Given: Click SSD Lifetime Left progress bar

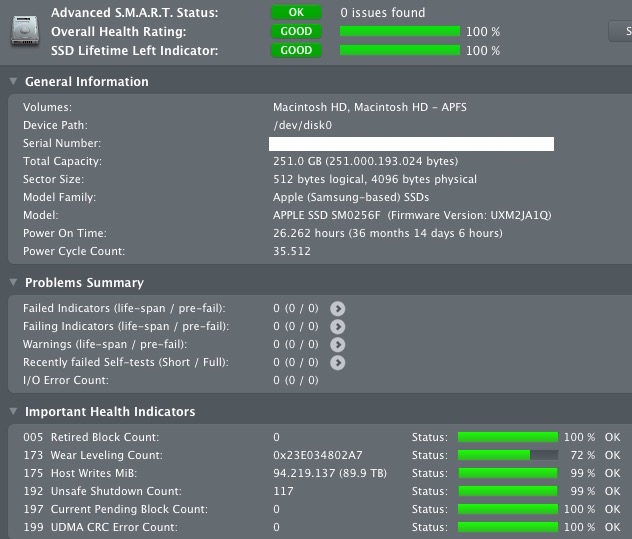Looking at the screenshot, I should pos(400,50).
